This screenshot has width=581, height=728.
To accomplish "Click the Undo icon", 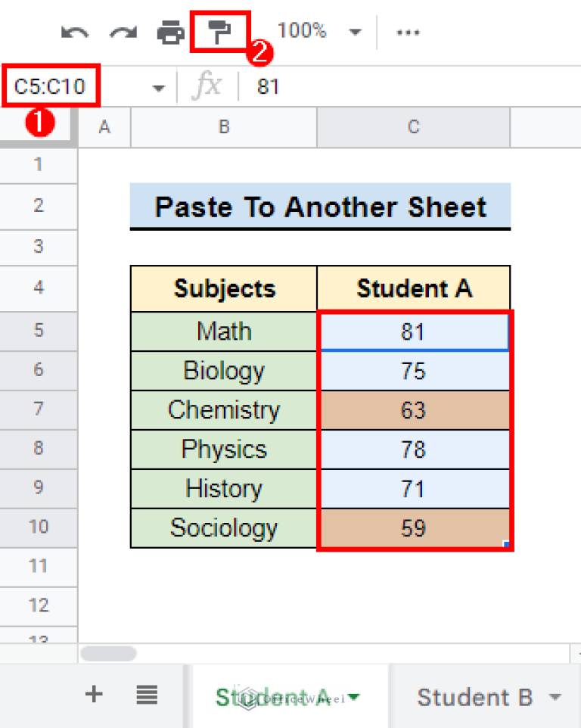I will click(x=75, y=32).
